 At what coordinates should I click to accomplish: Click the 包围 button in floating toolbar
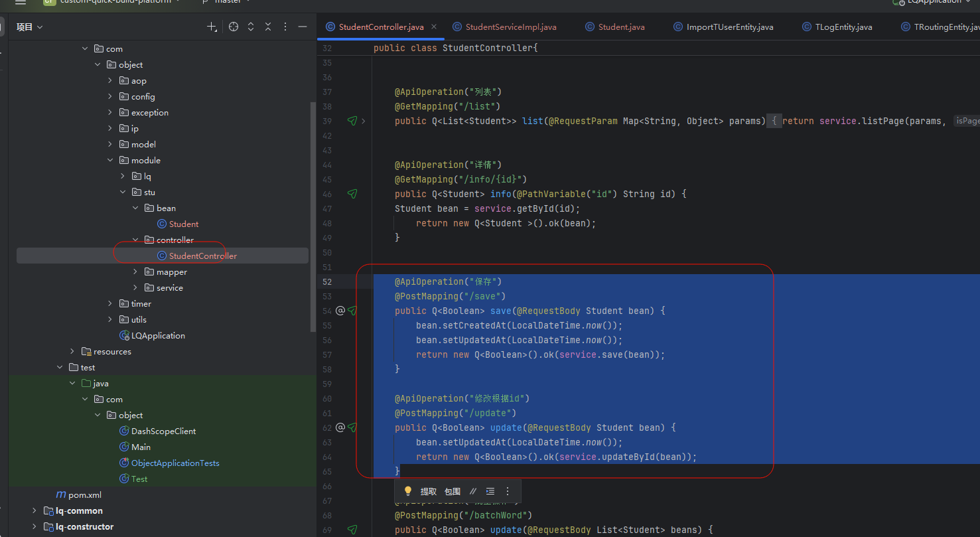453,491
